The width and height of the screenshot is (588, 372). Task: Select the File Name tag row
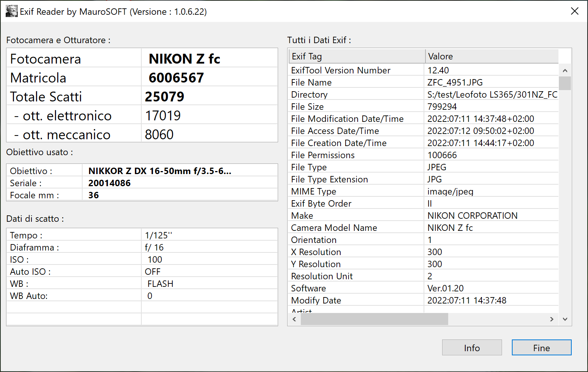coord(423,82)
